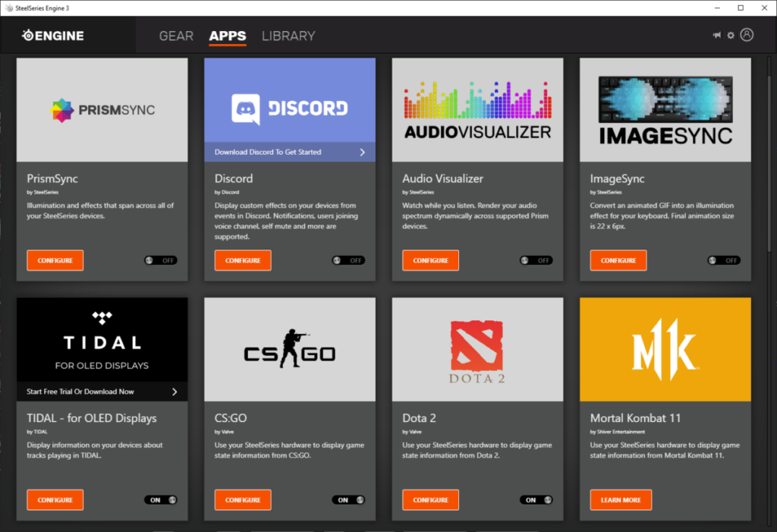
Task: Configure the PrismSync app
Action: [x=55, y=260]
